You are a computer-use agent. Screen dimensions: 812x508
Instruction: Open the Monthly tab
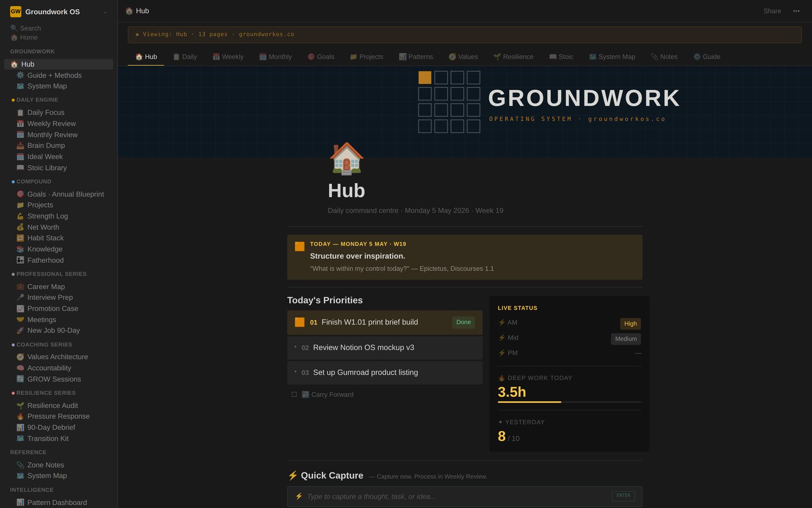tap(276, 56)
